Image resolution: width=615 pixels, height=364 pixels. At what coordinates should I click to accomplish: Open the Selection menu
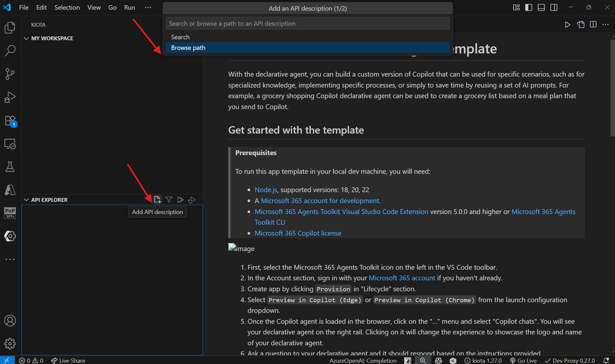pyautogui.click(x=67, y=7)
